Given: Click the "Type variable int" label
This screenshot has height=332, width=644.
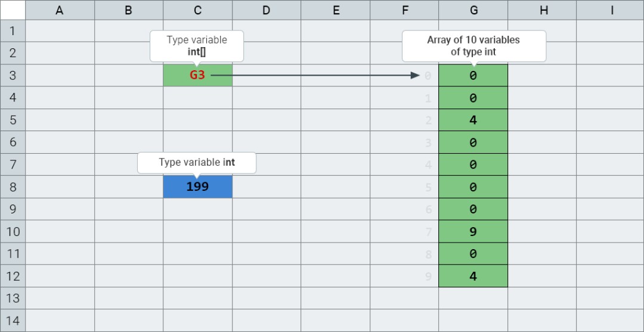Looking at the screenshot, I should pyautogui.click(x=197, y=162).
